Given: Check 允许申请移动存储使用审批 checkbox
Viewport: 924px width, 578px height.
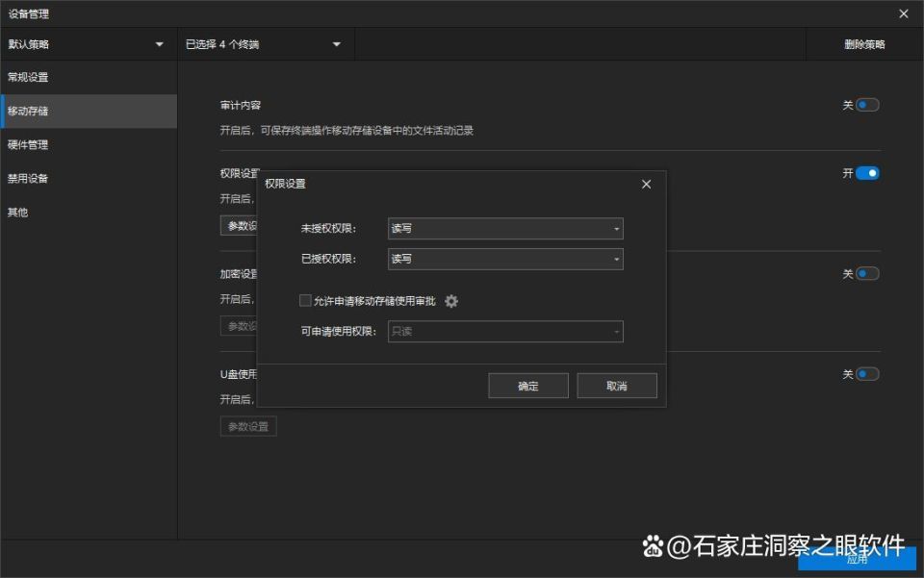Looking at the screenshot, I should [305, 301].
